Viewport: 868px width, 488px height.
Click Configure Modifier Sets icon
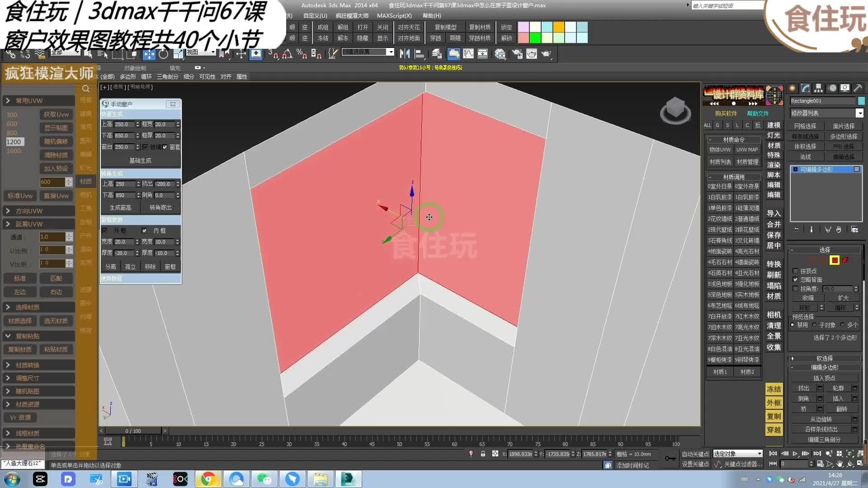pos(854,230)
